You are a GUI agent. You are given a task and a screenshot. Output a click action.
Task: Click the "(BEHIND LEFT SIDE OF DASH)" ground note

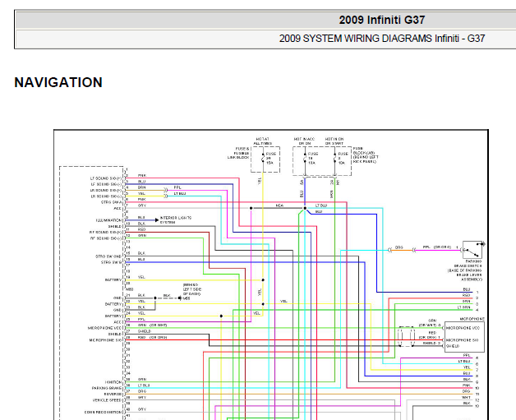click(191, 289)
